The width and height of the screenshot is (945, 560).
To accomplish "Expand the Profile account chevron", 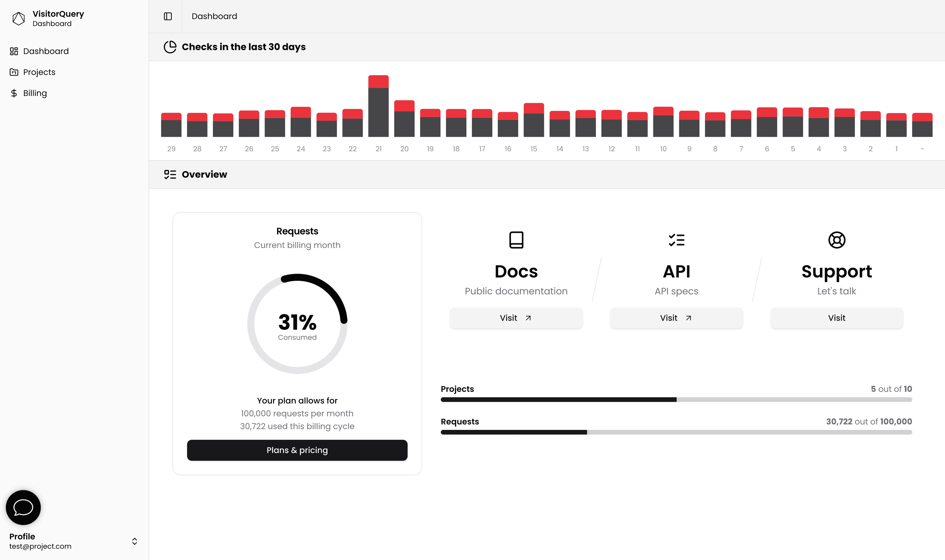I will [x=134, y=541].
